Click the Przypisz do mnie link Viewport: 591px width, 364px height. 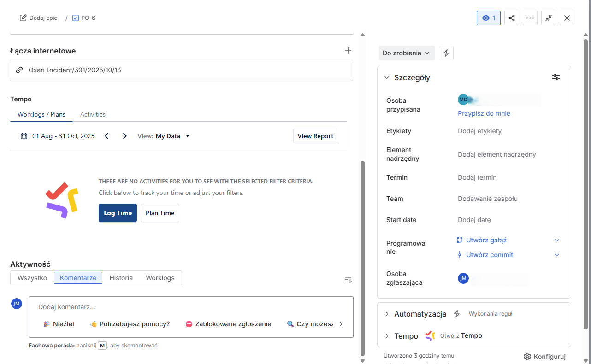pyautogui.click(x=484, y=113)
